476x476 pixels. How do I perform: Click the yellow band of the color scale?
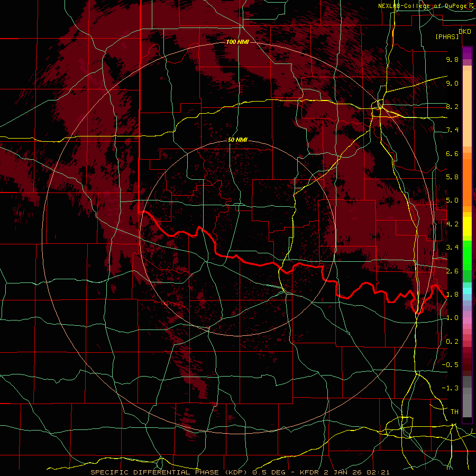tap(467, 226)
